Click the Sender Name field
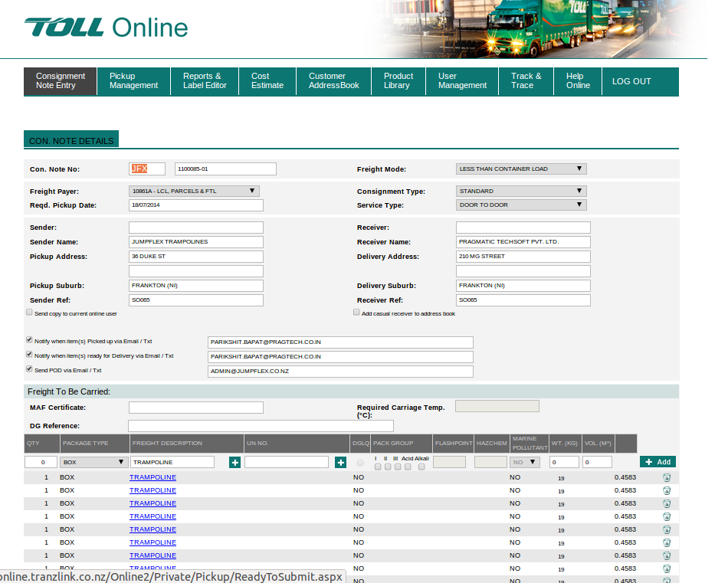The image size is (728, 583). click(x=196, y=242)
